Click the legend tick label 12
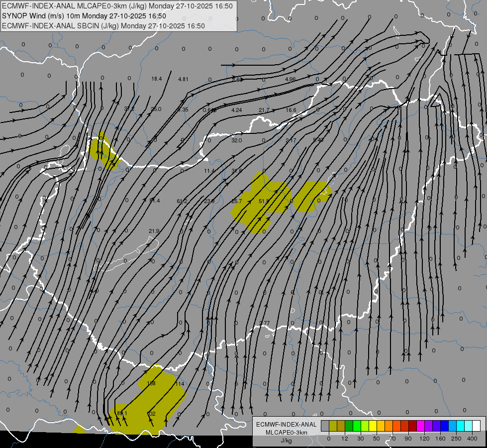Image resolution: width=487 pixels, height=448 pixels. [345, 439]
